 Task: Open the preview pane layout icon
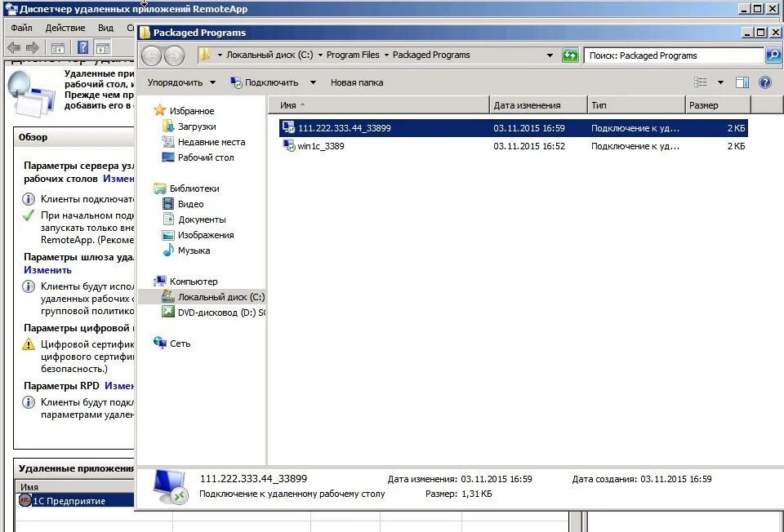(741, 82)
